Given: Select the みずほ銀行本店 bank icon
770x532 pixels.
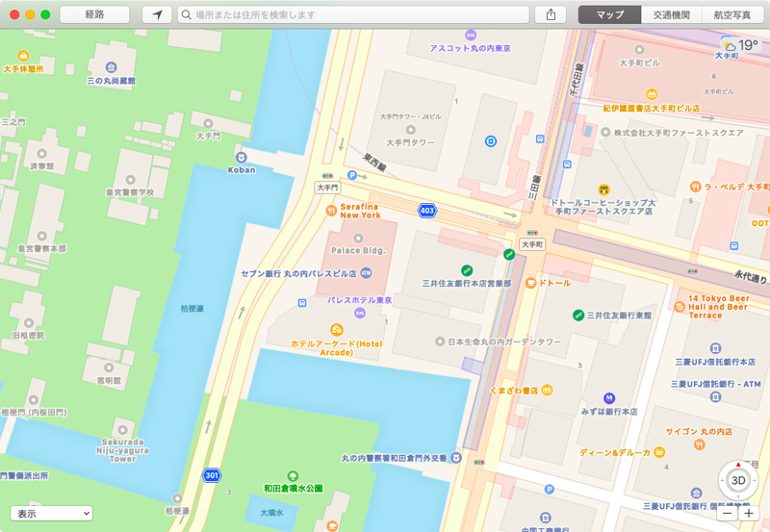Looking at the screenshot, I should [x=609, y=398].
